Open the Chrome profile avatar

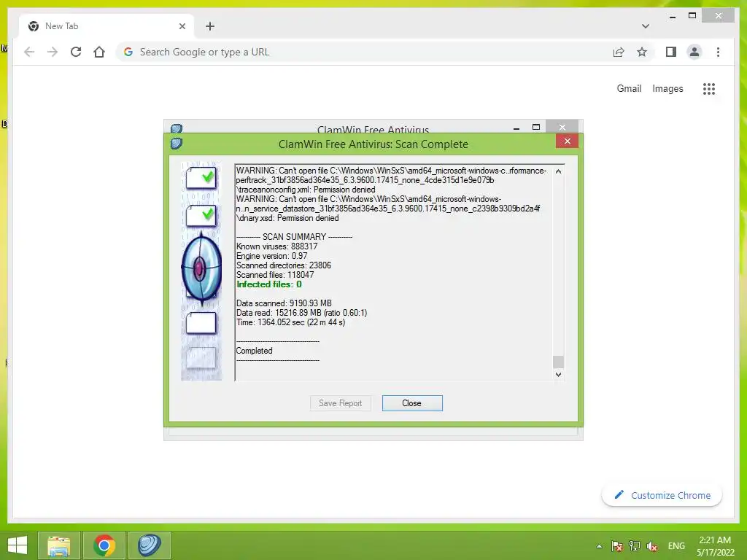(x=694, y=52)
